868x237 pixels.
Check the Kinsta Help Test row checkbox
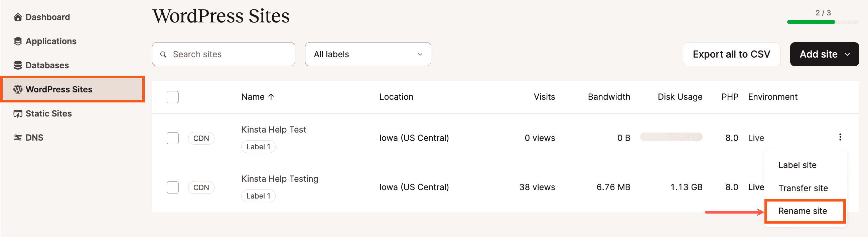(x=172, y=138)
